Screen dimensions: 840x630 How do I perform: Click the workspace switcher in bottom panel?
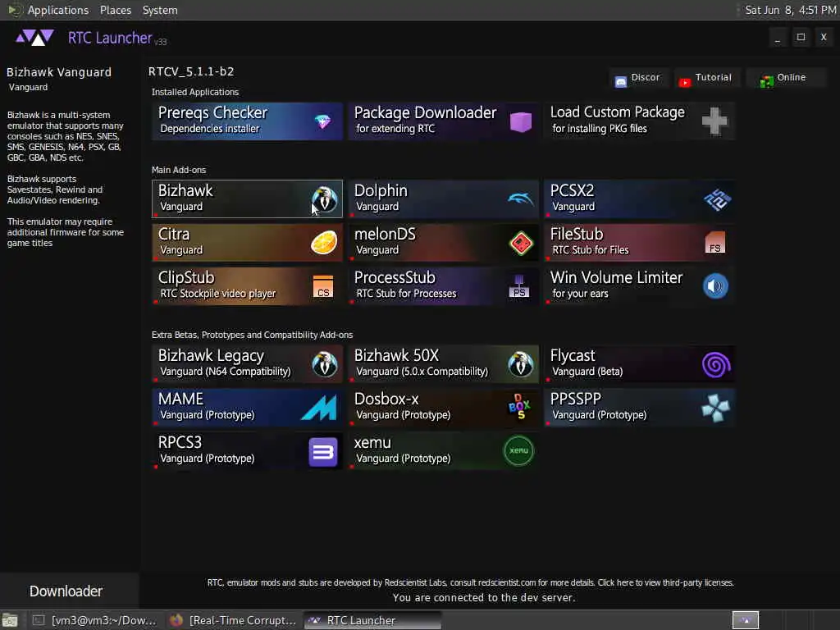click(745, 620)
